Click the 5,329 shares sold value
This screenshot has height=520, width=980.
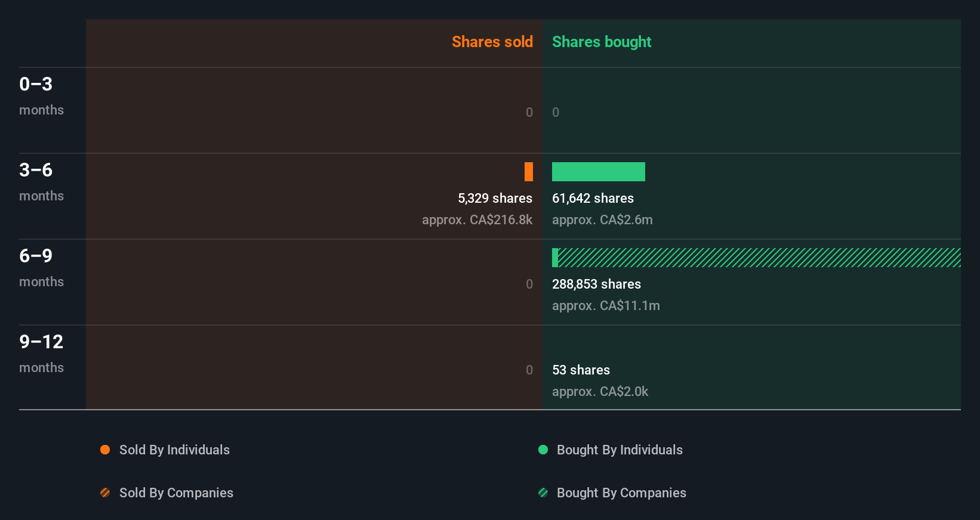point(495,198)
